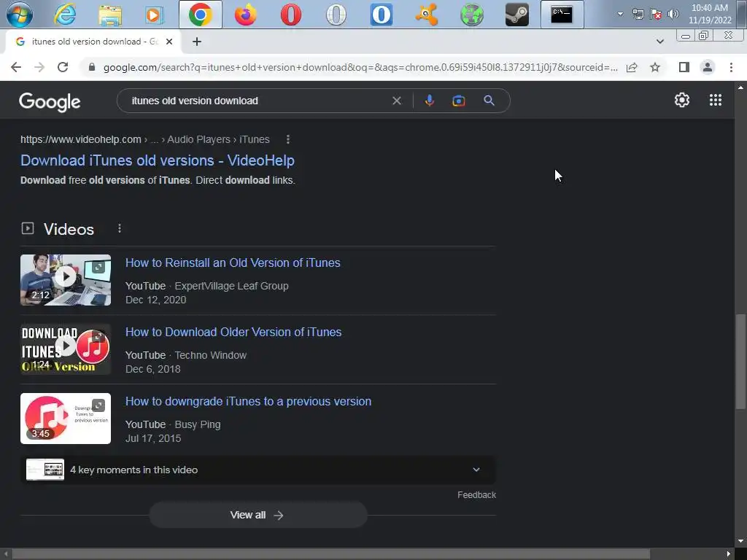Screen dimensions: 747x560
Task: Open Download iTunes old versions - VideoHelp
Action: [x=158, y=160]
